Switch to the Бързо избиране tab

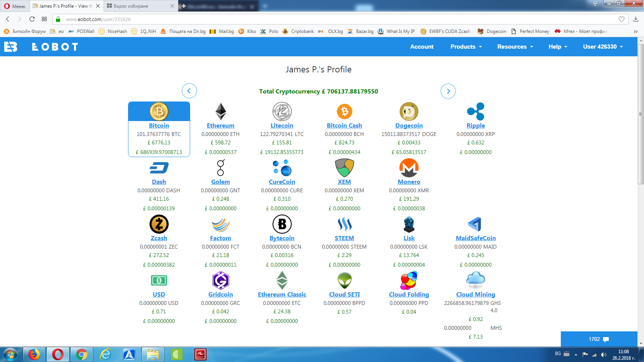pos(140,6)
